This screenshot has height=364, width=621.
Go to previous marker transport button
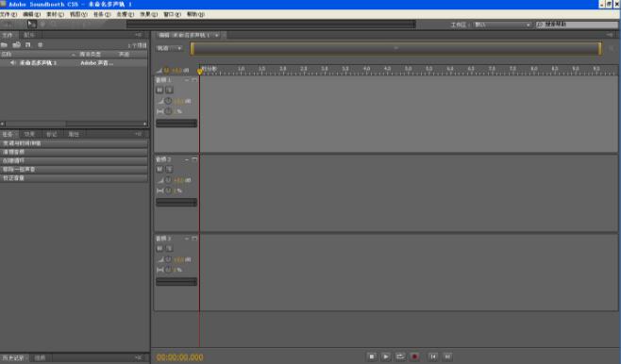(433, 356)
